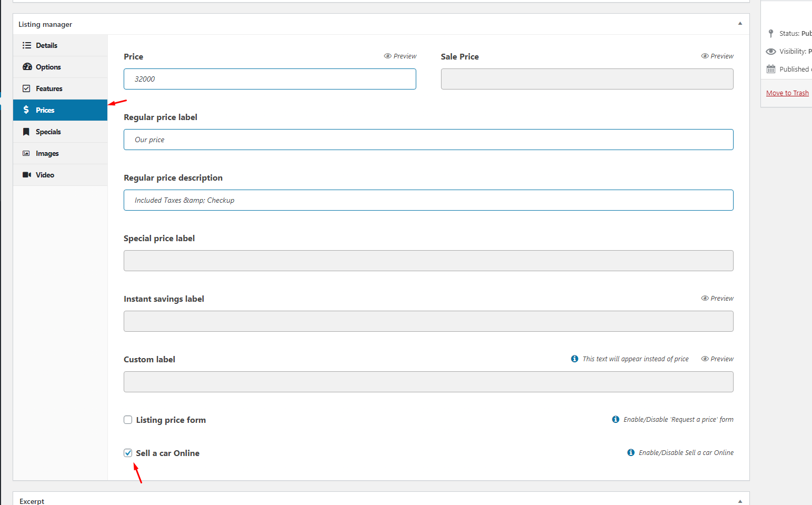The image size is (812, 505).
Task: Click Preview eye icon for Instant savings label
Action: coord(705,298)
